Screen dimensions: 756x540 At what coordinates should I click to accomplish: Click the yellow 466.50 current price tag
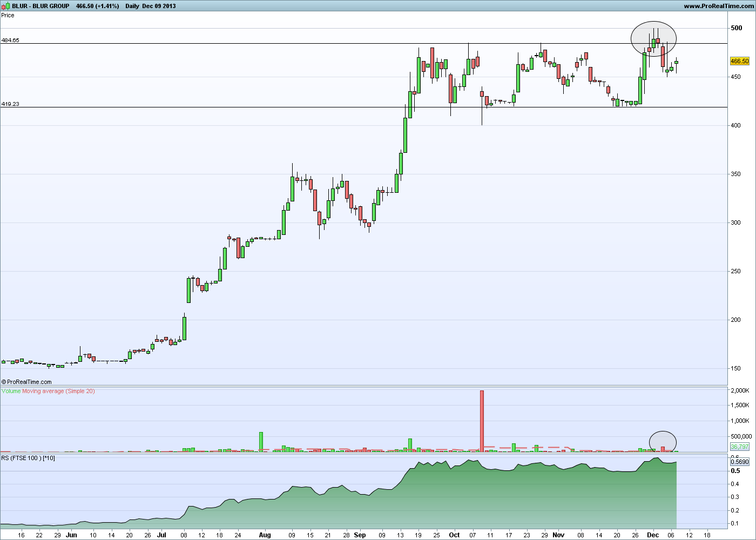[740, 61]
